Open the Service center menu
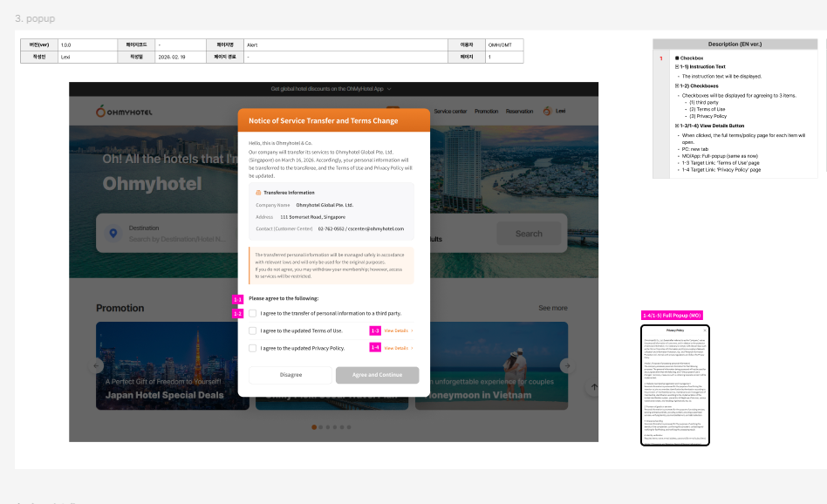 [450, 112]
